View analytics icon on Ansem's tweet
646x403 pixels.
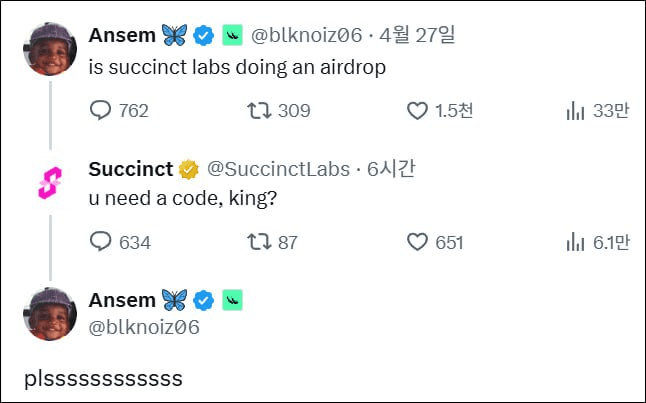pyautogui.click(x=575, y=111)
